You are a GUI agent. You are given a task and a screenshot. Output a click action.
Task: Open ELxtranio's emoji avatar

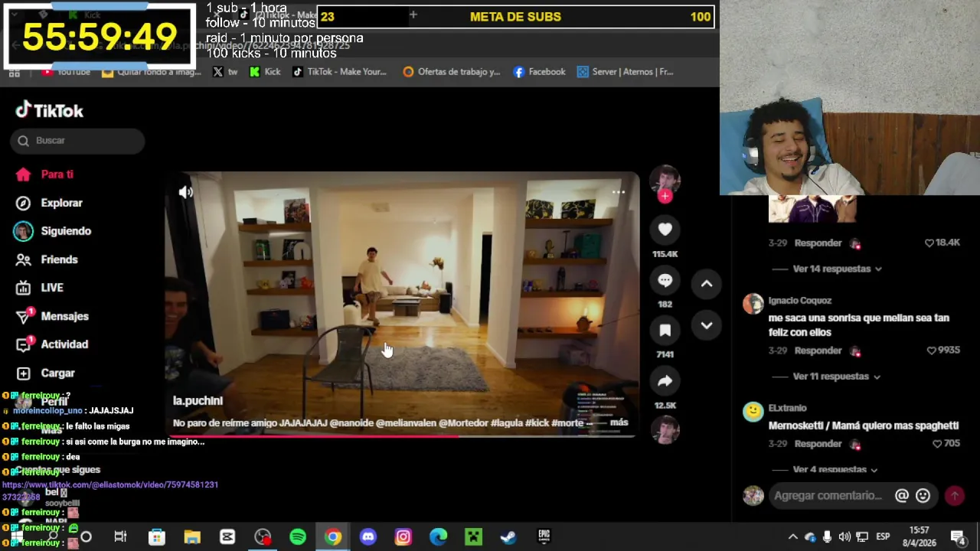[x=753, y=412]
